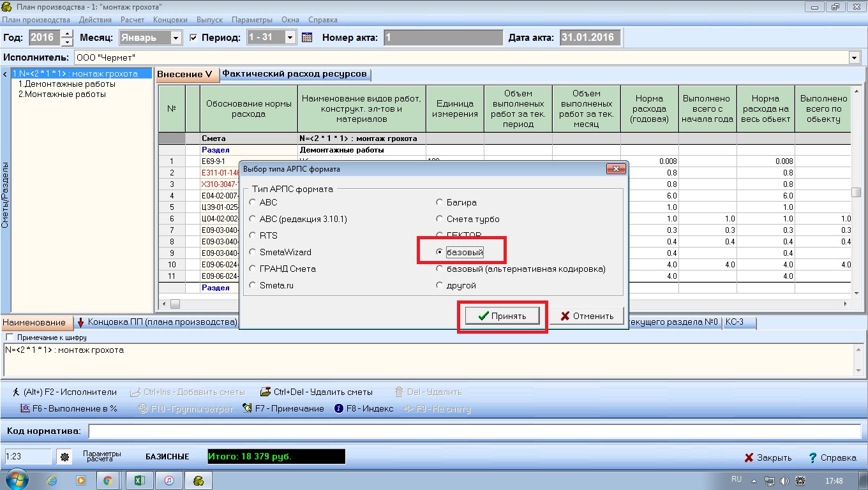Switch to Фактический расход ресурсов tab
Viewport: 868px width, 490px height.
[x=294, y=74]
